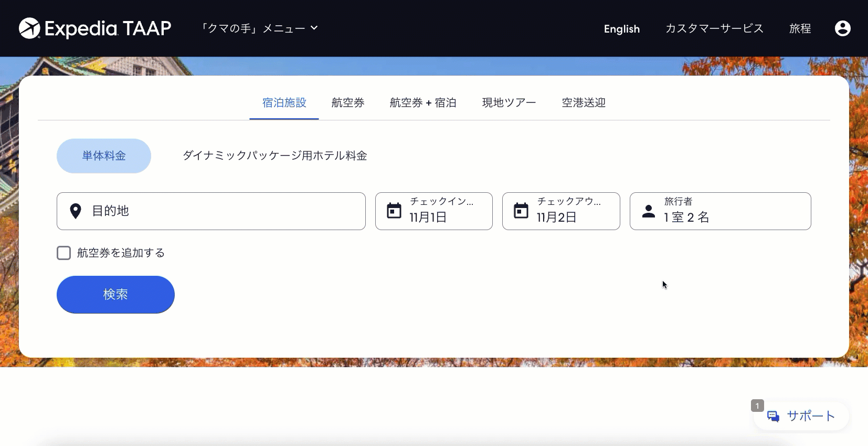This screenshot has width=868, height=446.
Task: Open the 航空券 + 宿泊 tab
Action: pos(423,103)
